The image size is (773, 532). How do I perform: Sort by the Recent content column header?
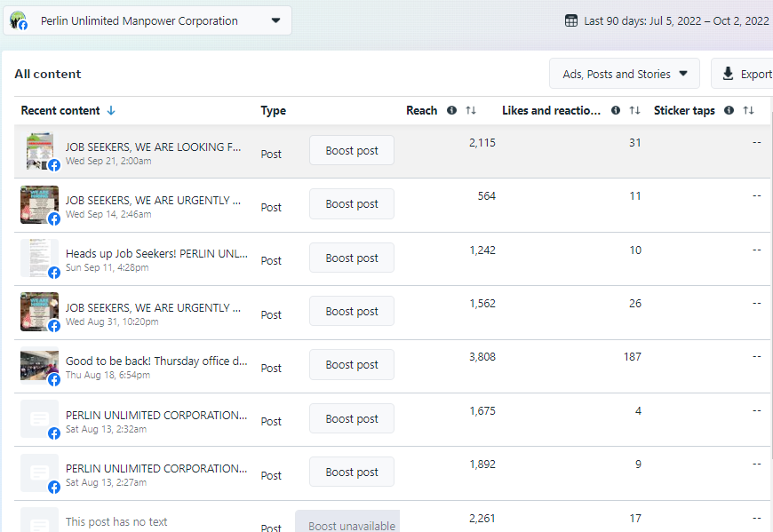[x=60, y=110]
